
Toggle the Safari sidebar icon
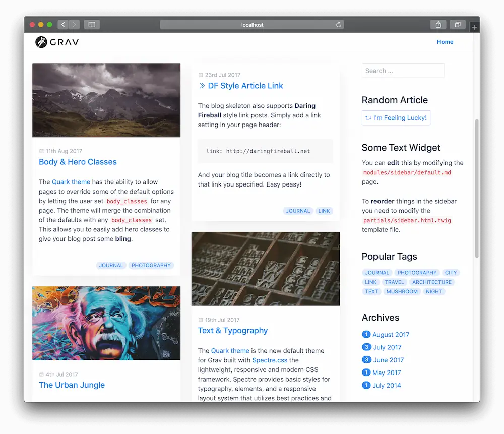[92, 25]
